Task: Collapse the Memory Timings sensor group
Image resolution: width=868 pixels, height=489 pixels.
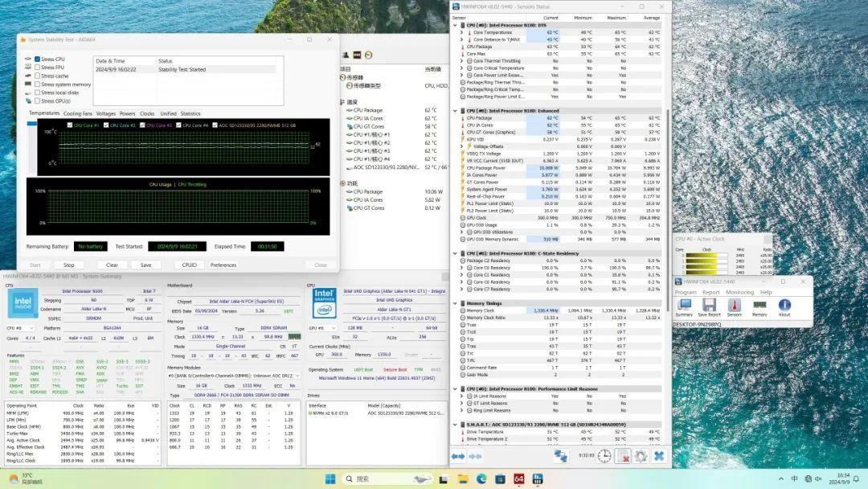Action: 455,302
